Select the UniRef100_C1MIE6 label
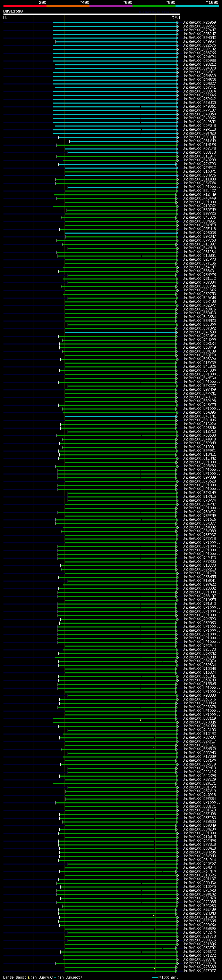This screenshot has width=222, height=980. click(199, 145)
